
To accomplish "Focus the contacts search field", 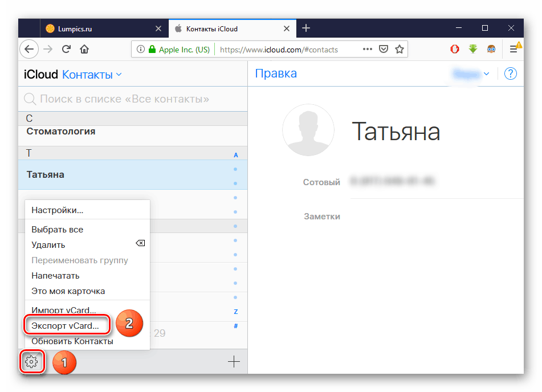I will point(133,99).
